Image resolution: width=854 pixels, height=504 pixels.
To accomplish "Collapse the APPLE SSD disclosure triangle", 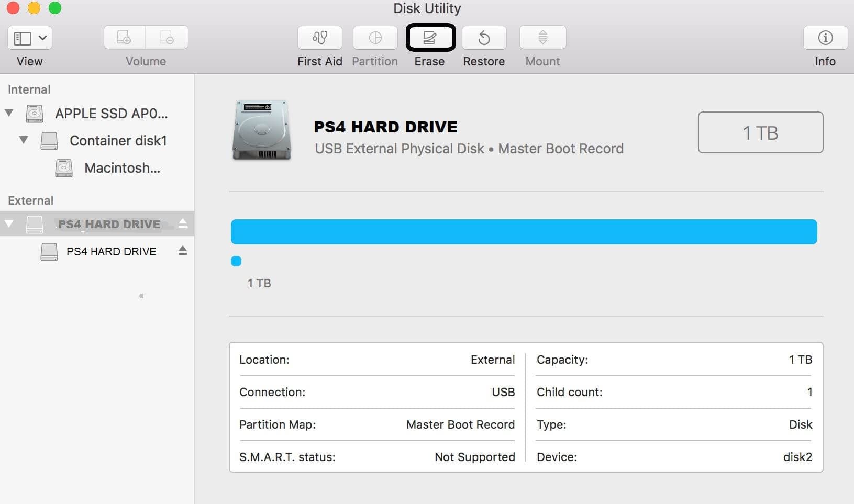I will click(9, 113).
